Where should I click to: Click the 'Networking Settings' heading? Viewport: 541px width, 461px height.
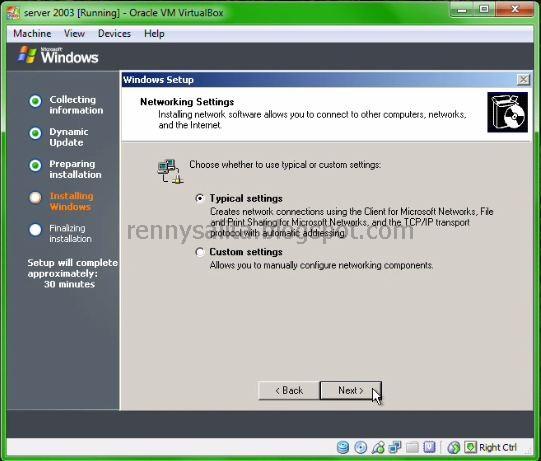pyautogui.click(x=187, y=102)
